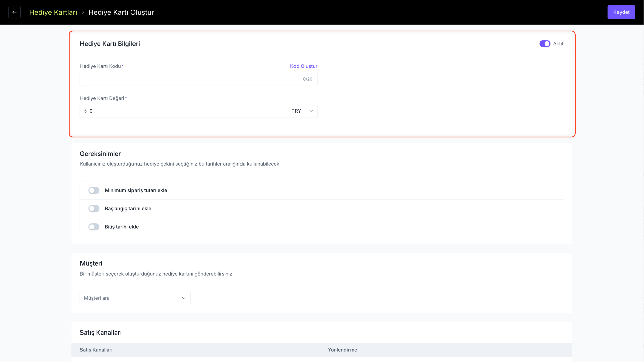
Task: Click the Kod Oluştur link
Action: pyautogui.click(x=304, y=66)
